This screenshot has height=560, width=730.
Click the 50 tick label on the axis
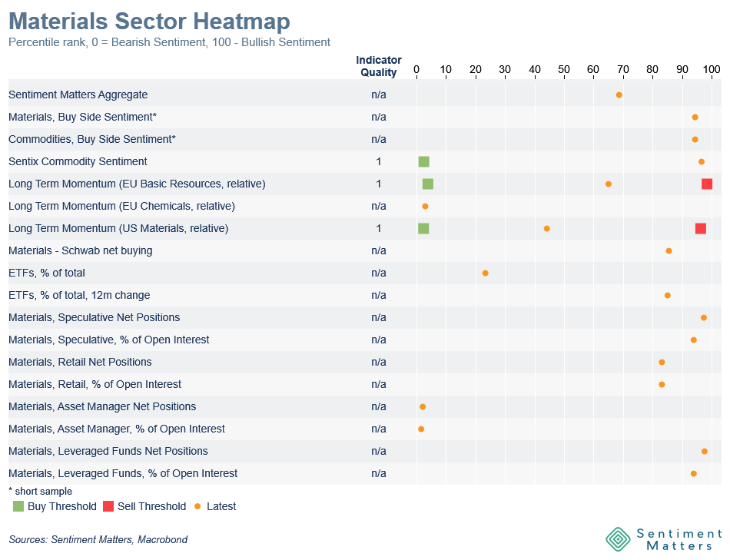click(564, 69)
